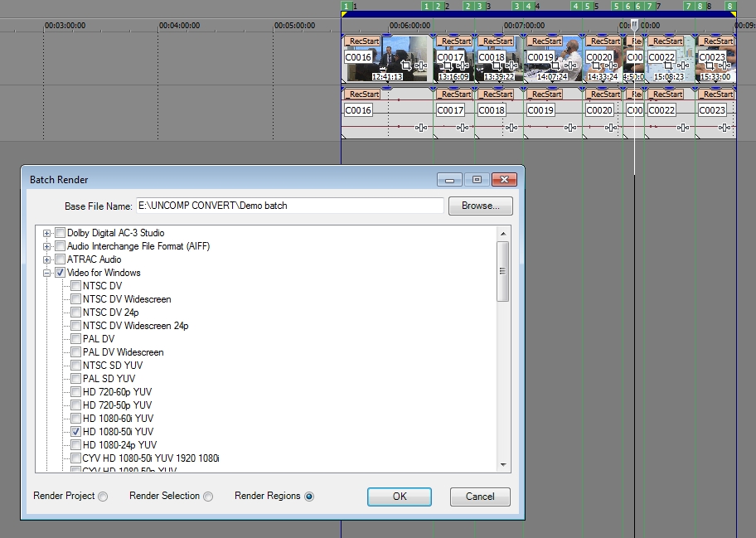Screen dimensions: 756x538
Task: Open Event FX icon on audio clip C0016
Action: tap(420, 127)
